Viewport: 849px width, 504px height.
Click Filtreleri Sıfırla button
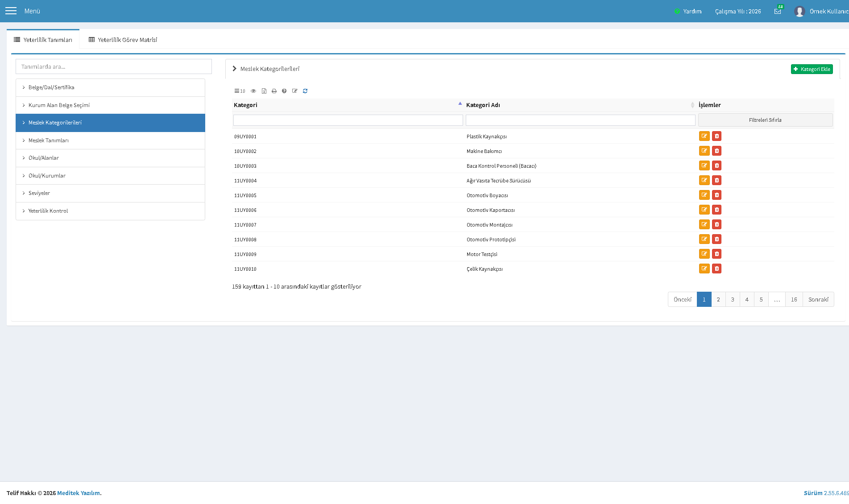coord(765,120)
